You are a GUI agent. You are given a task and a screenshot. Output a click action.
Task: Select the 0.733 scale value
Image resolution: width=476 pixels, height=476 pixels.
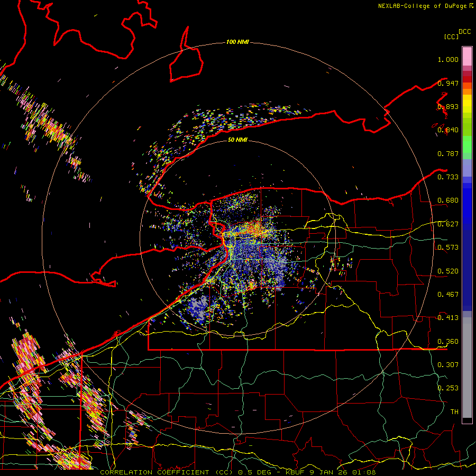[x=448, y=177]
